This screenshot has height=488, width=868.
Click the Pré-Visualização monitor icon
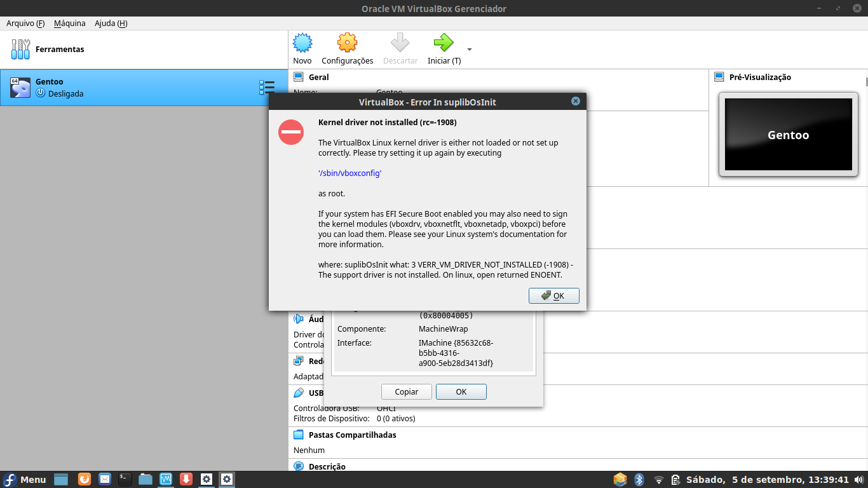point(719,77)
